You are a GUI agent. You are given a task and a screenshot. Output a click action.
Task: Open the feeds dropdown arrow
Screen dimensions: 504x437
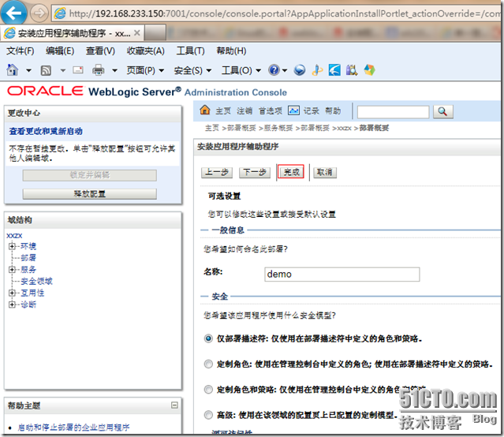(63, 70)
